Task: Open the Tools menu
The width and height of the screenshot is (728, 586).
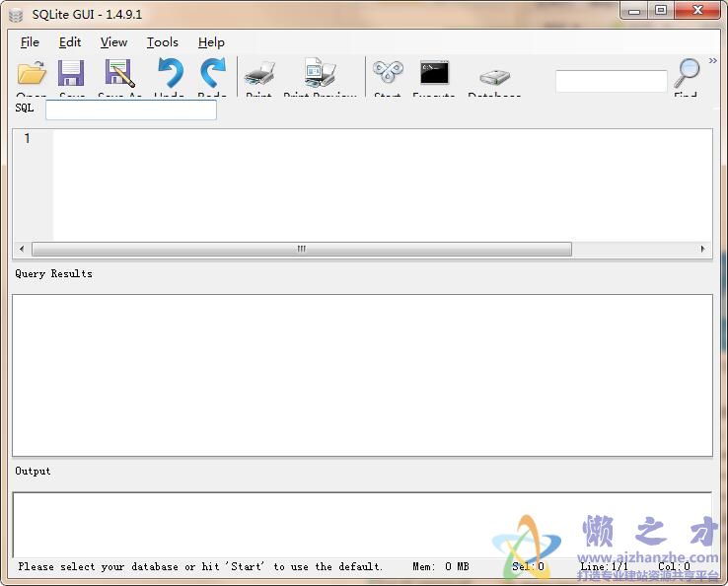Action: pos(163,42)
